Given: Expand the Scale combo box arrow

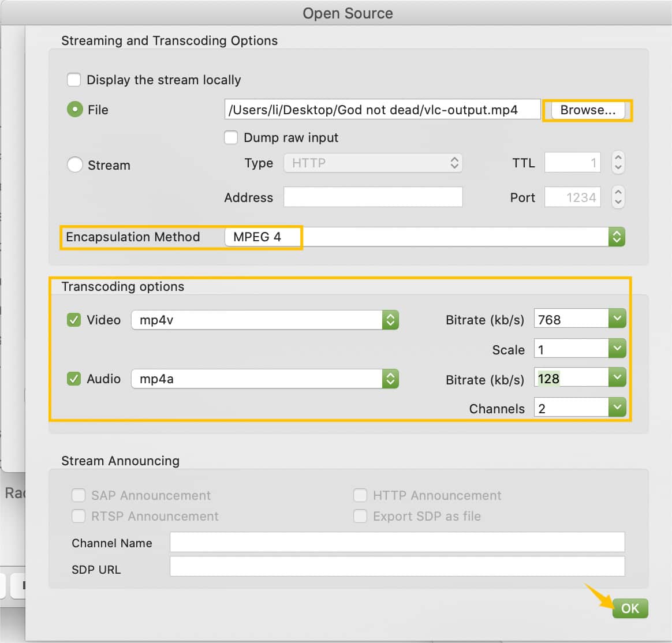Looking at the screenshot, I should click(x=617, y=349).
